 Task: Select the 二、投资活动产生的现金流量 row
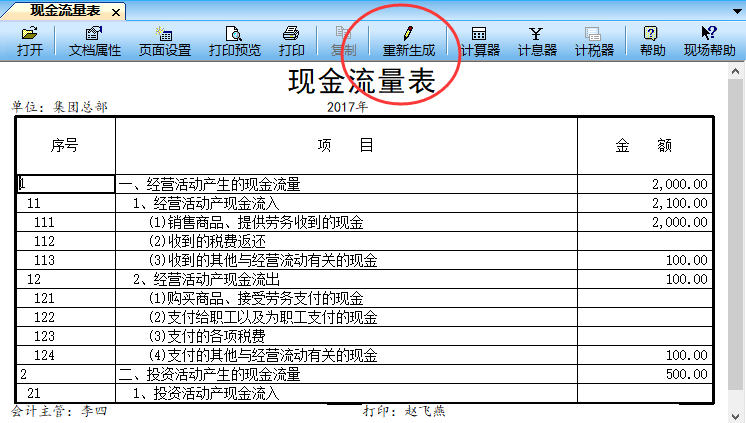coord(346,374)
